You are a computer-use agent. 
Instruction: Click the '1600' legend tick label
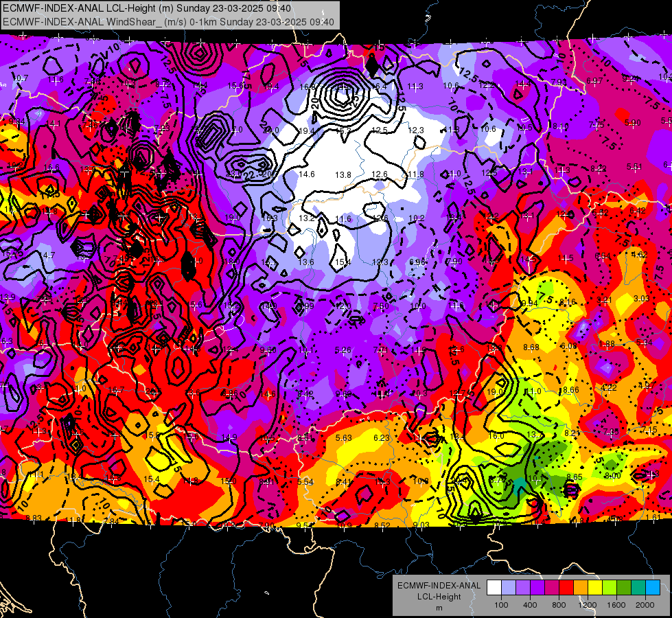(x=616, y=605)
